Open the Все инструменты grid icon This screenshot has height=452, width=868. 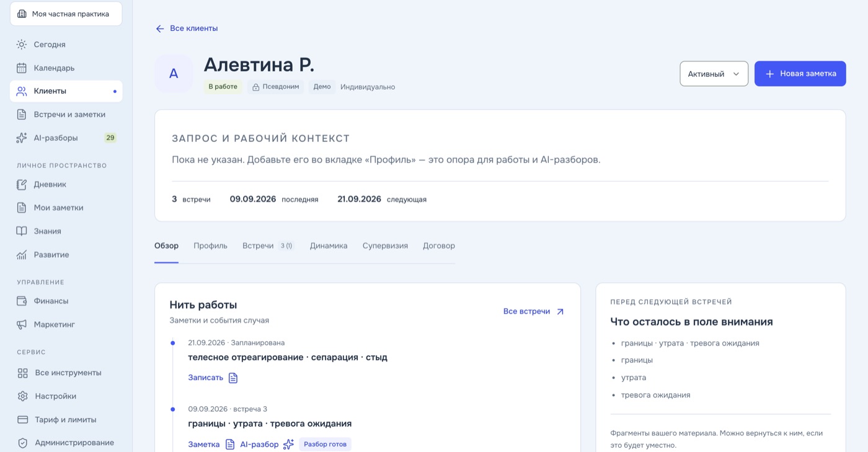click(23, 373)
